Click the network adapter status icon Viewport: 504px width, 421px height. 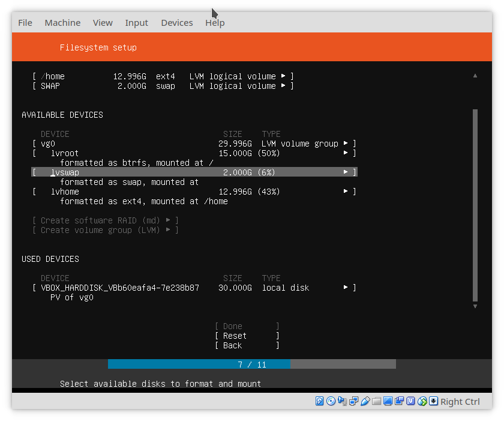353,401
